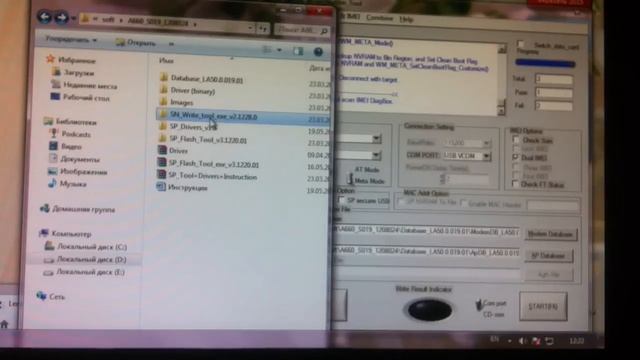This screenshot has height=360, width=640.
Task: Go back in the Explorer window
Action: point(44,18)
